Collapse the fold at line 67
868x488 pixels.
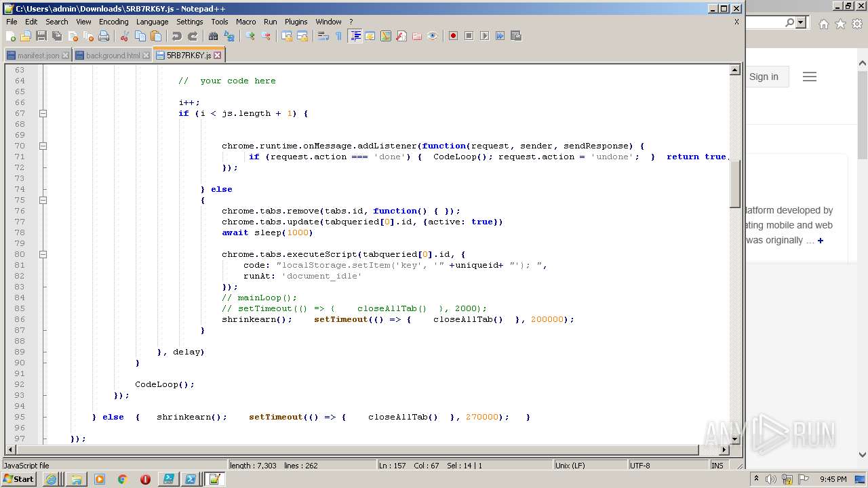pyautogui.click(x=43, y=113)
